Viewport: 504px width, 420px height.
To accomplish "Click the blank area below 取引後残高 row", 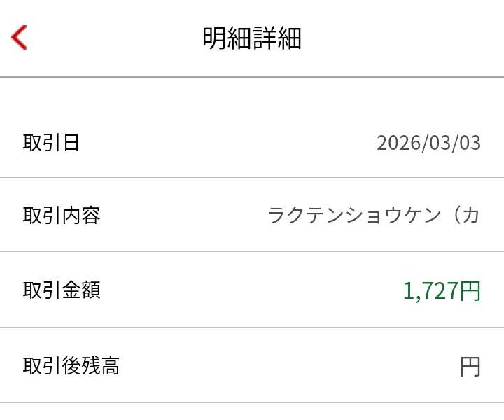I will pyautogui.click(x=252, y=412).
